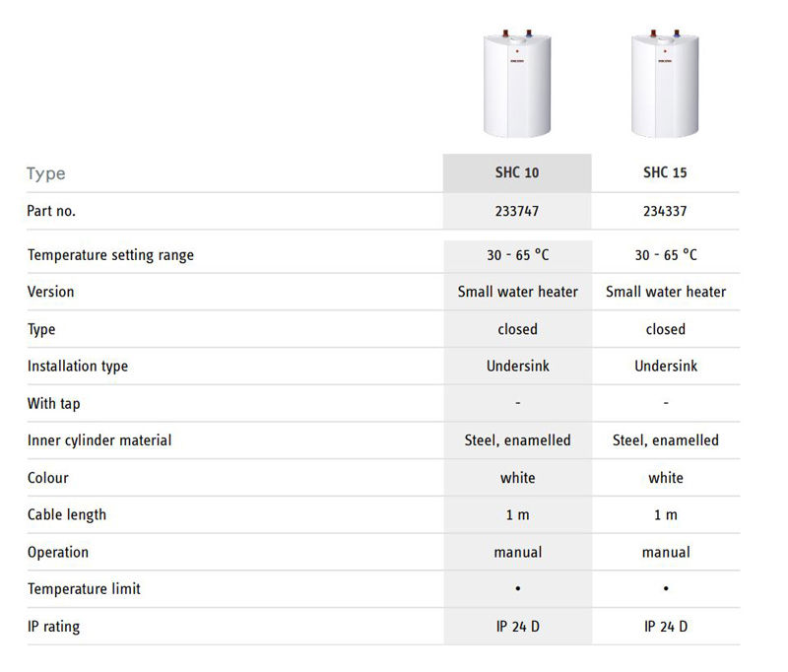
Task: Select the "Cable length" row label
Action: 67,514
